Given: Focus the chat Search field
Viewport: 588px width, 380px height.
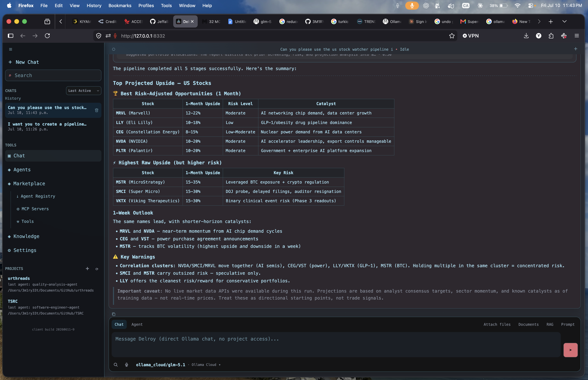Looking at the screenshot, I should (53, 75).
